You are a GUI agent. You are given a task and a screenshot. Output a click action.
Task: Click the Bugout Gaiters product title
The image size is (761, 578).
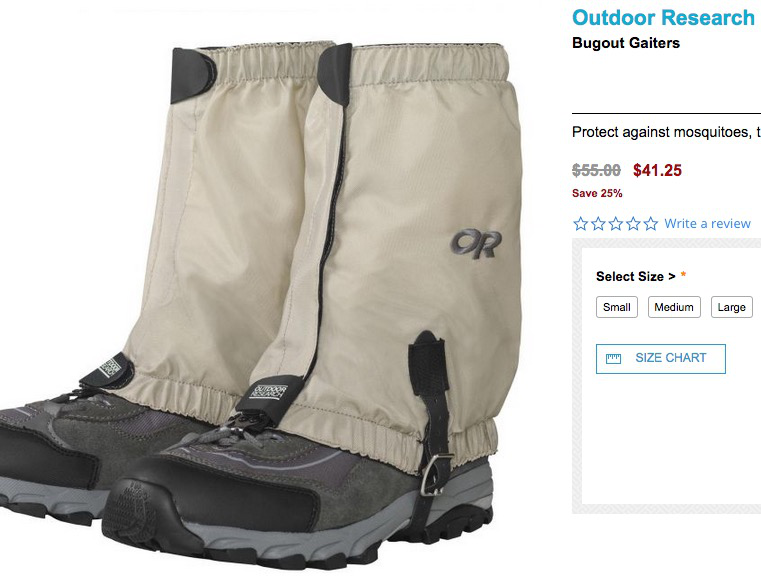pos(626,43)
